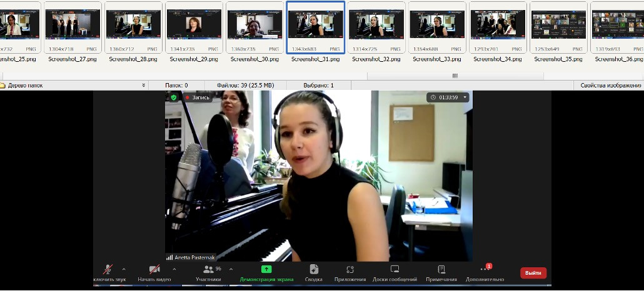Click the red Запись recording indicator
The image size is (644, 291).
[197, 97]
